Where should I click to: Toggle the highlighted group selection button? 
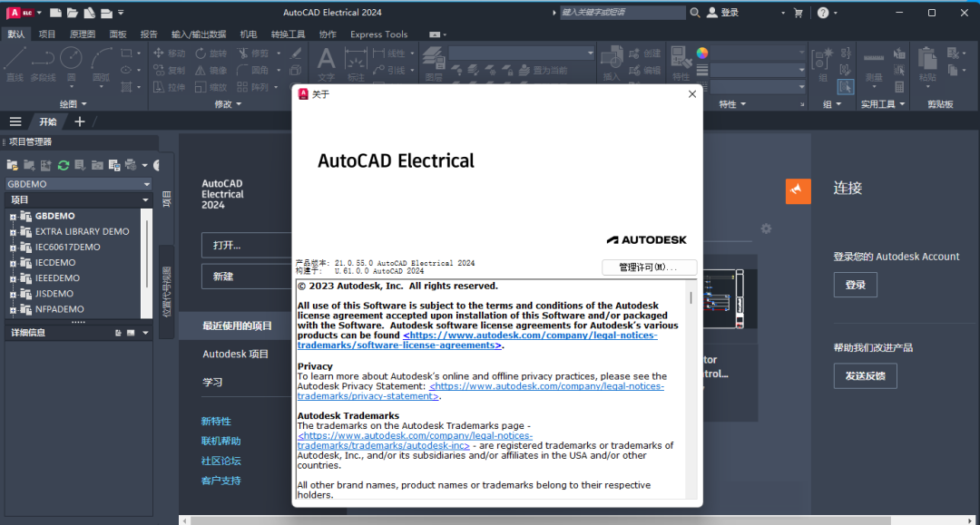coord(845,87)
